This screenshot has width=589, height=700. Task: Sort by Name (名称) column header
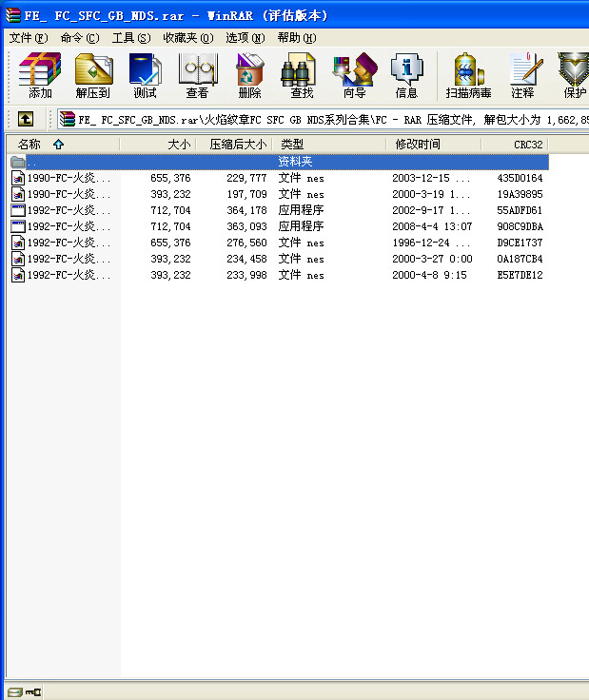coord(63,145)
